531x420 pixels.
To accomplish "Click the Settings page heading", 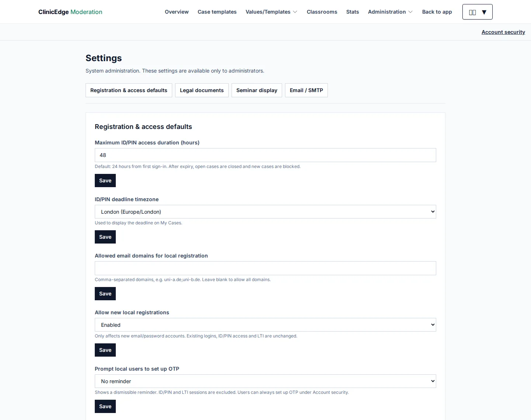I will [104, 58].
